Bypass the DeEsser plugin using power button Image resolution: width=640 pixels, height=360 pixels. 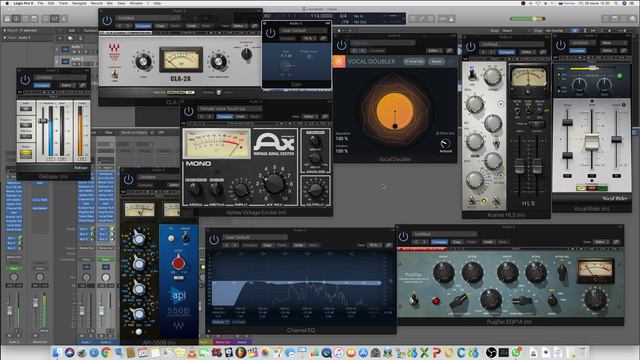pos(25,80)
